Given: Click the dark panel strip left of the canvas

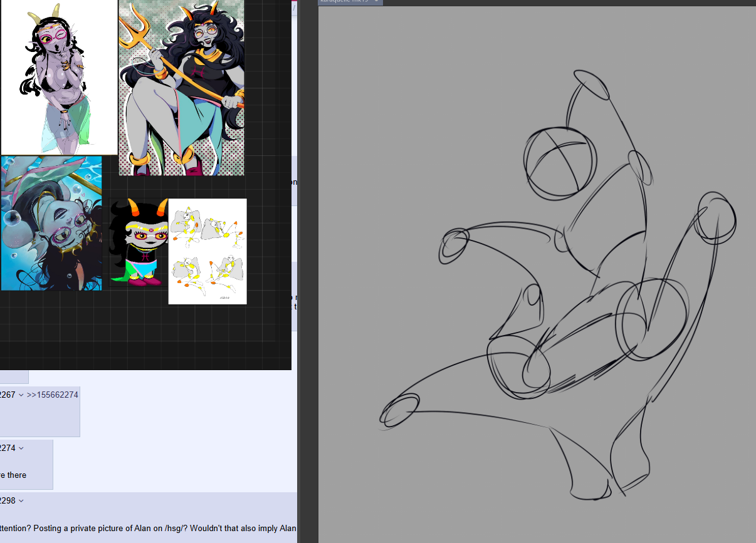Looking at the screenshot, I should tap(308, 271).
